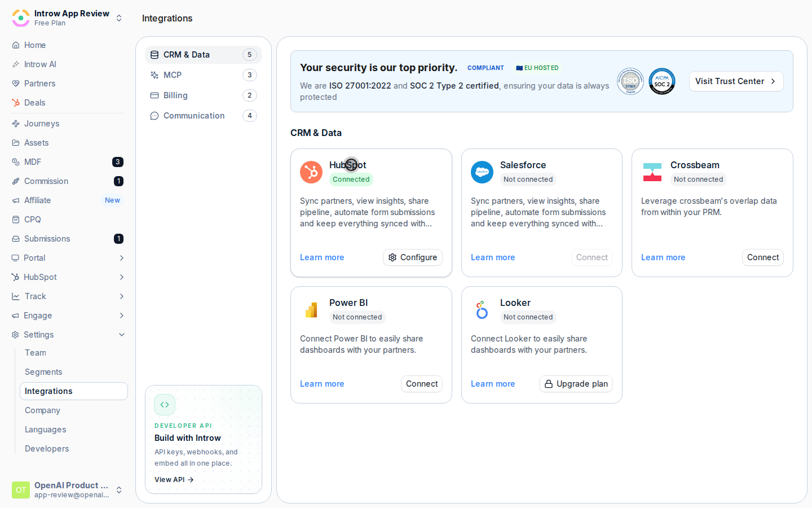Expand the Engage menu chevron

click(122, 316)
